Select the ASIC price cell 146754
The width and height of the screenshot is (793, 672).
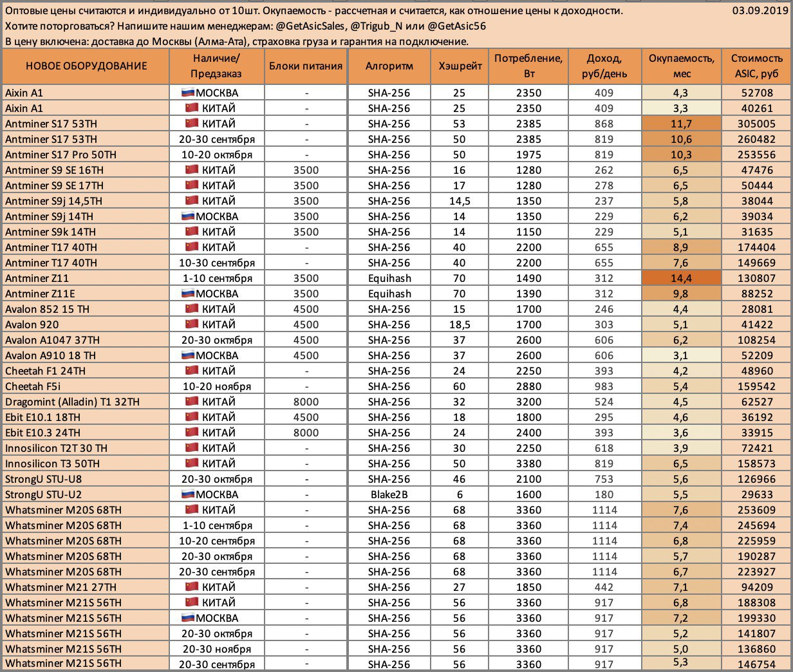[756, 664]
